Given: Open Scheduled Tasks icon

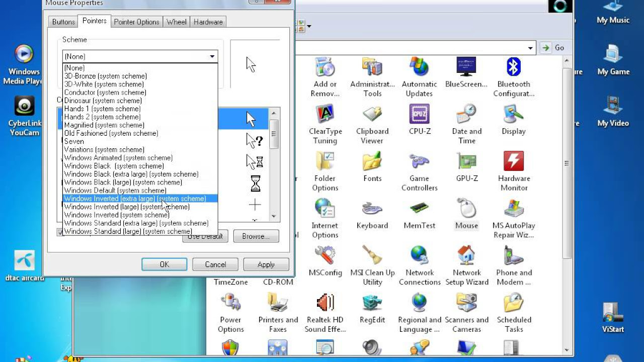Looking at the screenshot, I should (514, 303).
